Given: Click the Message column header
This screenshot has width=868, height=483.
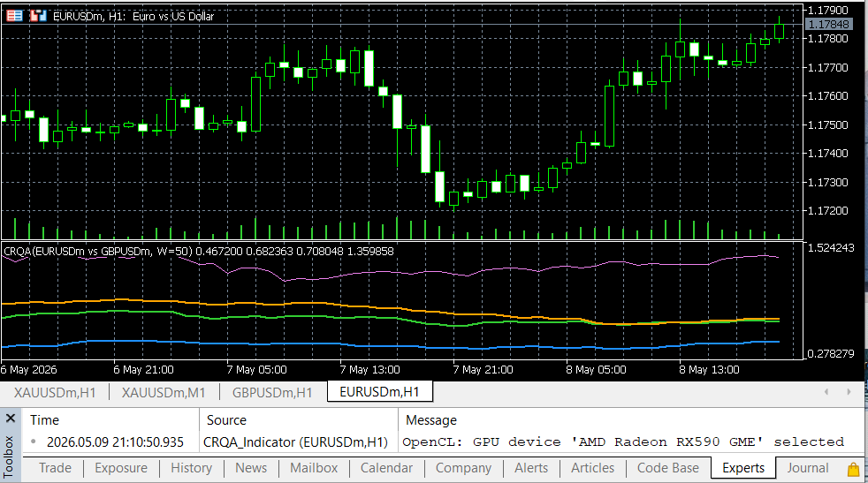Looking at the screenshot, I should (x=431, y=420).
